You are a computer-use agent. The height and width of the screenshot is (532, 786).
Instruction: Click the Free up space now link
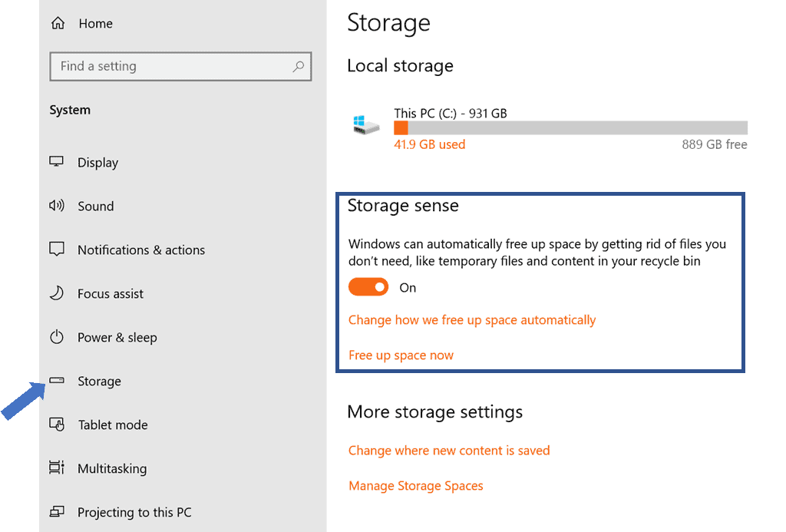[401, 355]
